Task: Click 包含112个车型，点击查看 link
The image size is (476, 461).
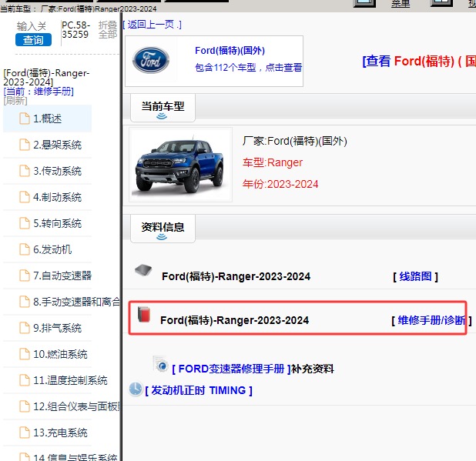Action: (248, 67)
